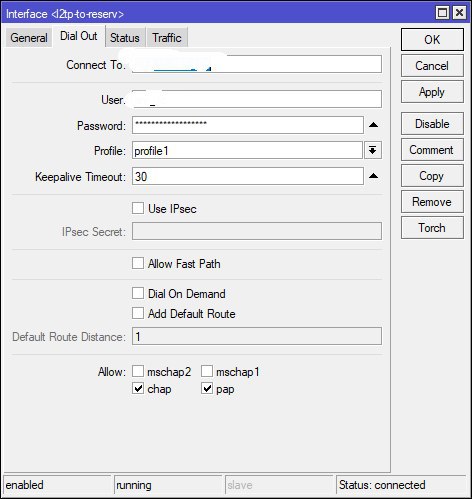Screen dimensions: 472x499
Task: Click the window title Interface l2tp-to-reserv
Action: pos(65,14)
